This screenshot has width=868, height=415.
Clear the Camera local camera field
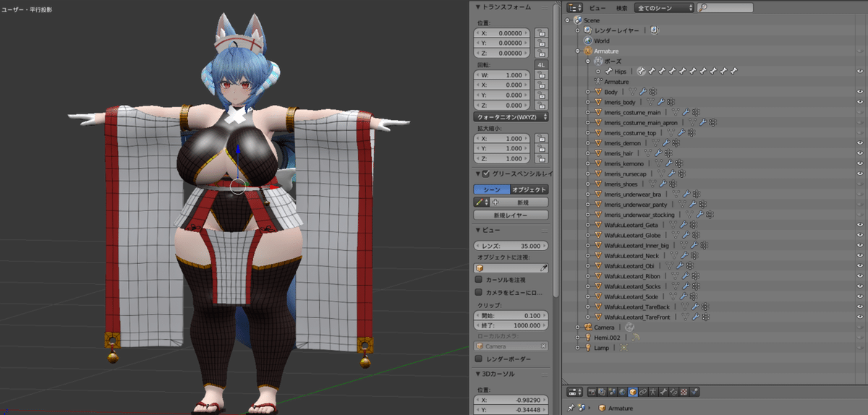pyautogui.click(x=544, y=346)
